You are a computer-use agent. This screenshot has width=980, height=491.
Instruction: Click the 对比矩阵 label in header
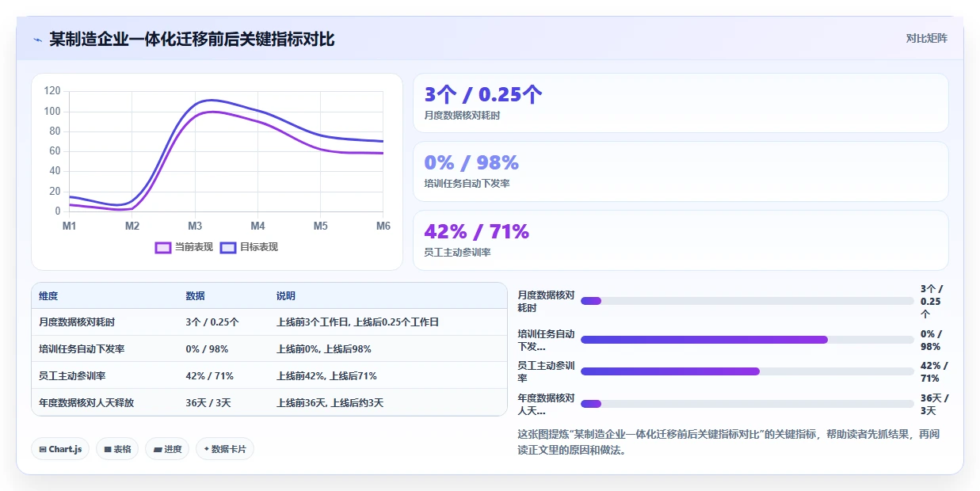click(x=926, y=38)
